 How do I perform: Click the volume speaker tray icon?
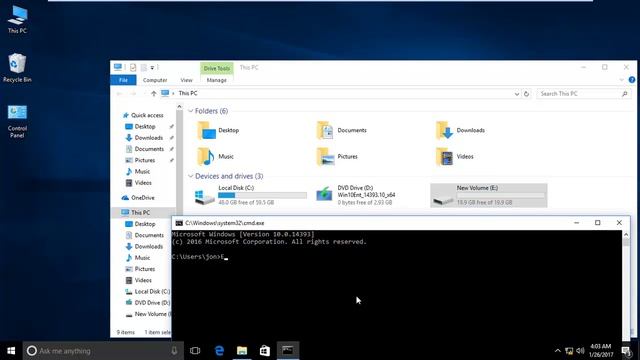click(x=580, y=351)
